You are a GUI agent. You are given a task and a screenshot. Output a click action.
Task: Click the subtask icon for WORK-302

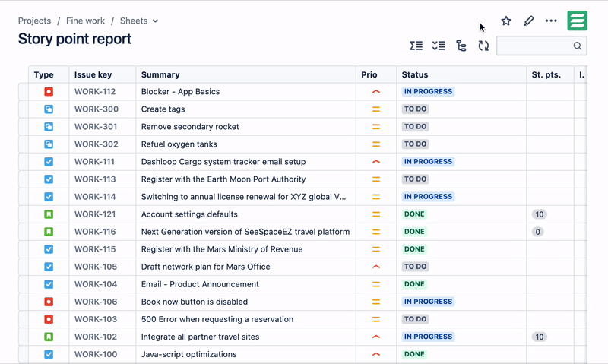[49, 144]
